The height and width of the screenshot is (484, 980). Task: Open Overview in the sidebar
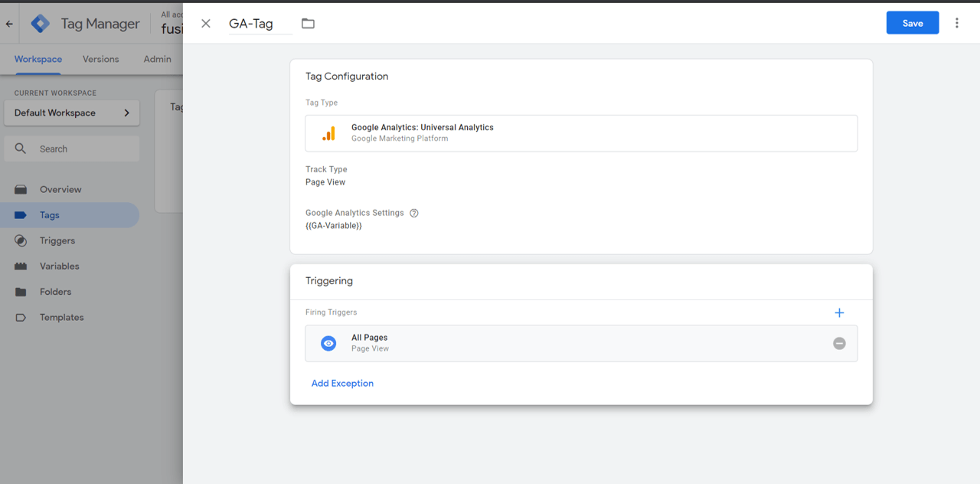coord(70,189)
